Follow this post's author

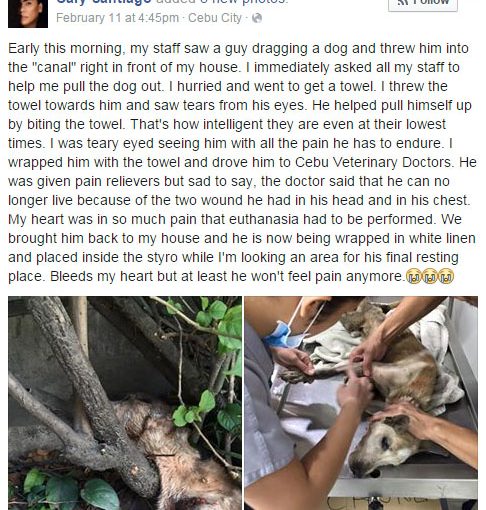click(x=423, y=4)
